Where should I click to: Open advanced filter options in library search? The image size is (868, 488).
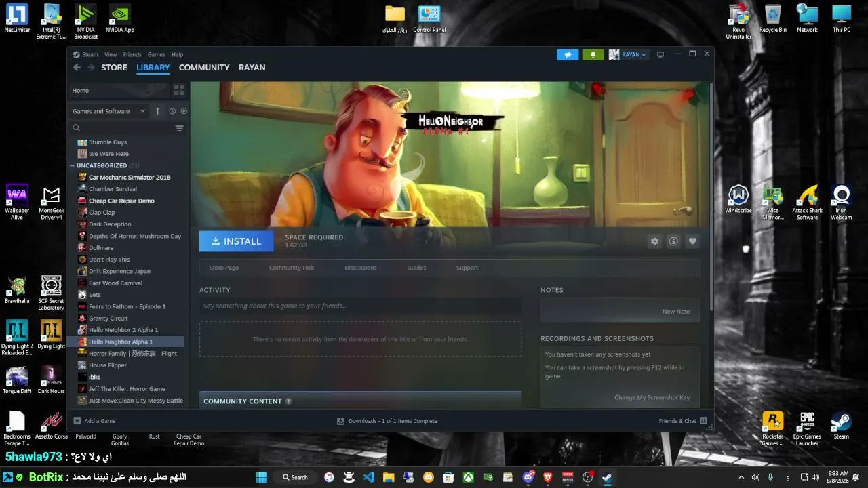180,128
